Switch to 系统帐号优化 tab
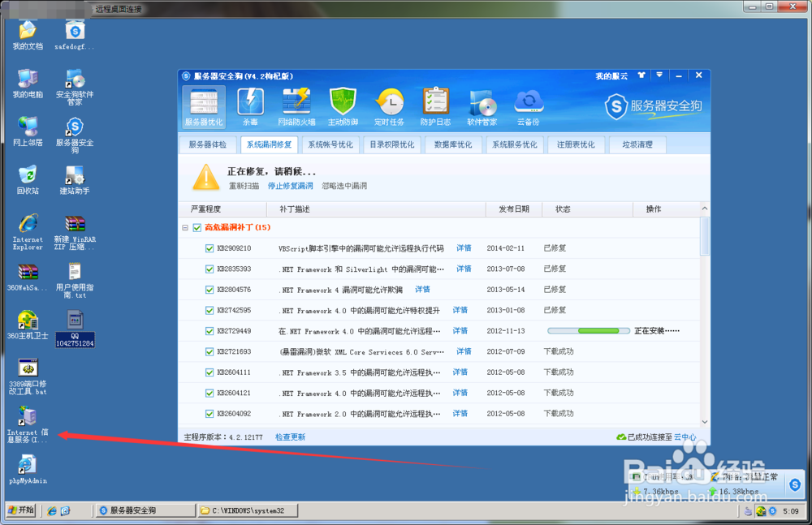Image resolution: width=812 pixels, height=525 pixels. pyautogui.click(x=330, y=144)
